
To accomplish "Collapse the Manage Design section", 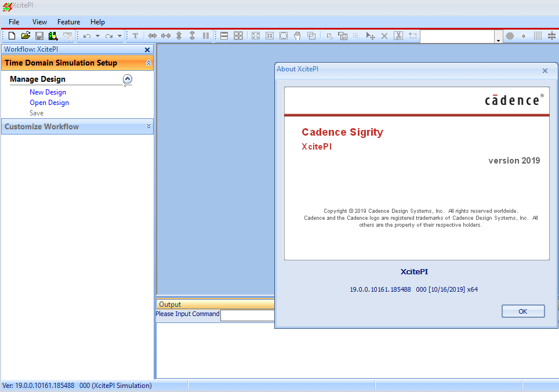I will (x=128, y=79).
